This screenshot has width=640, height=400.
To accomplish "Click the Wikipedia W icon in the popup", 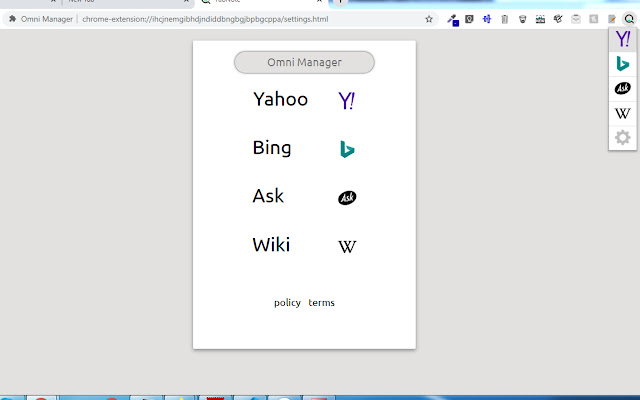I will tap(623, 113).
